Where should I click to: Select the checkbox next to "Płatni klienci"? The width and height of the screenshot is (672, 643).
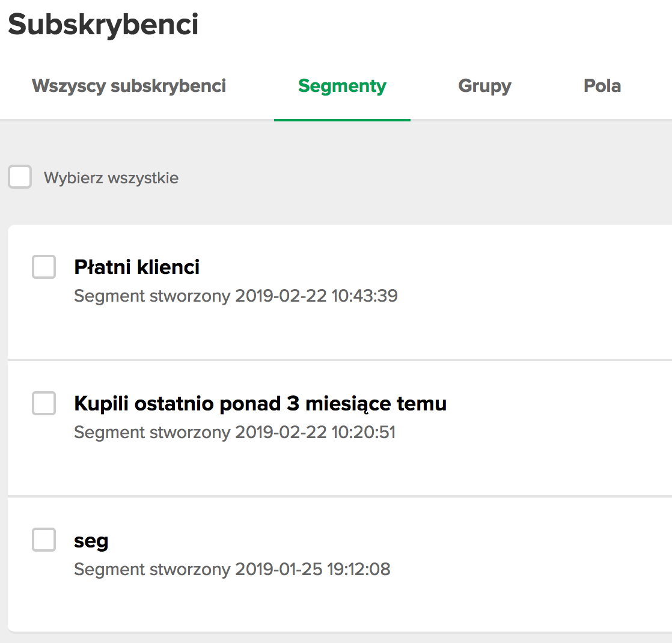click(43, 267)
